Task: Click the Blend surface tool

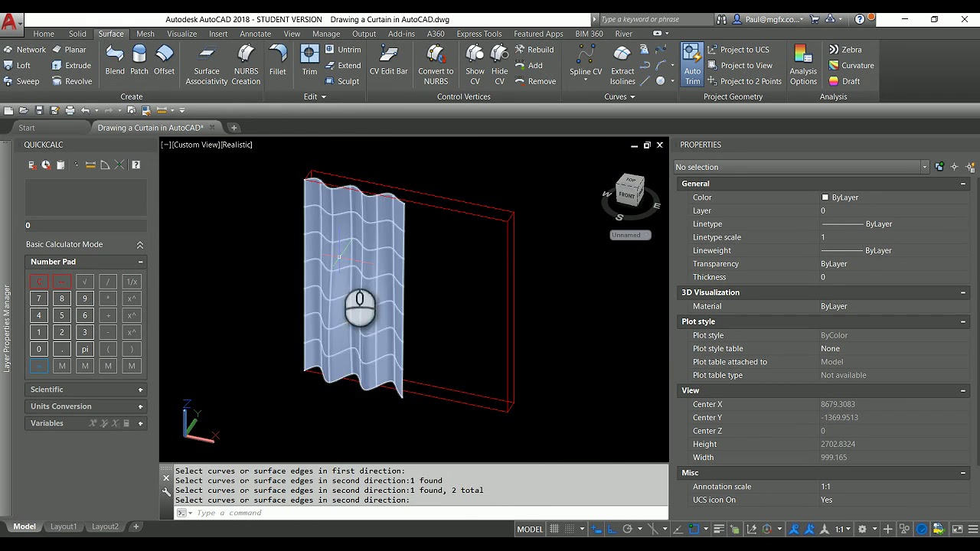Action: [115, 60]
